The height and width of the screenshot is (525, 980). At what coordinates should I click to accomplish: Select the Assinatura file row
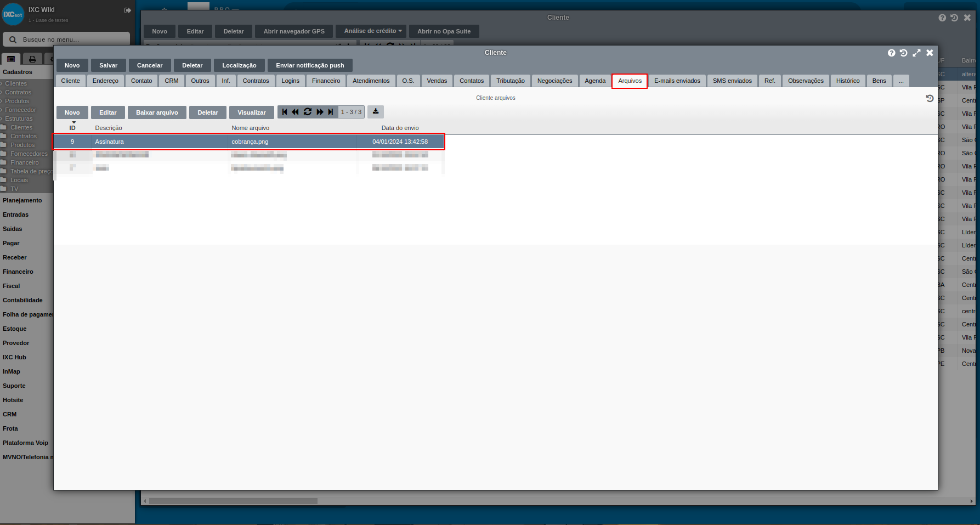tap(248, 142)
